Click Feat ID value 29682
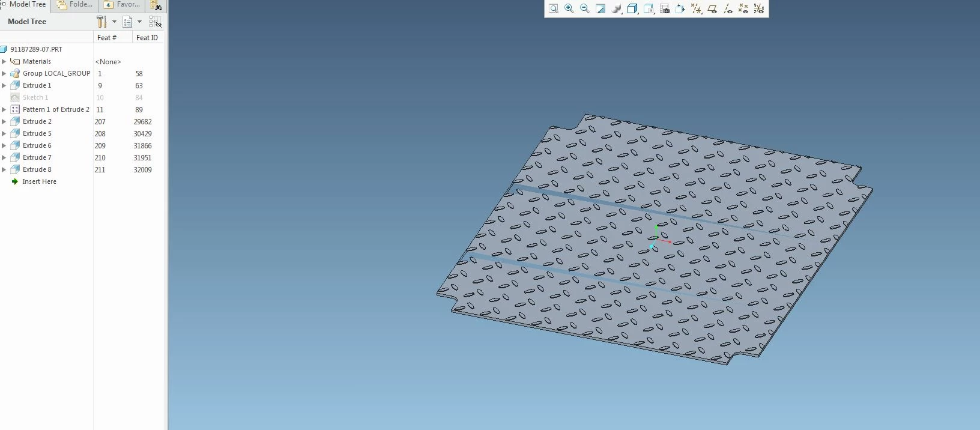Viewport: 980px width, 430px height. (142, 121)
